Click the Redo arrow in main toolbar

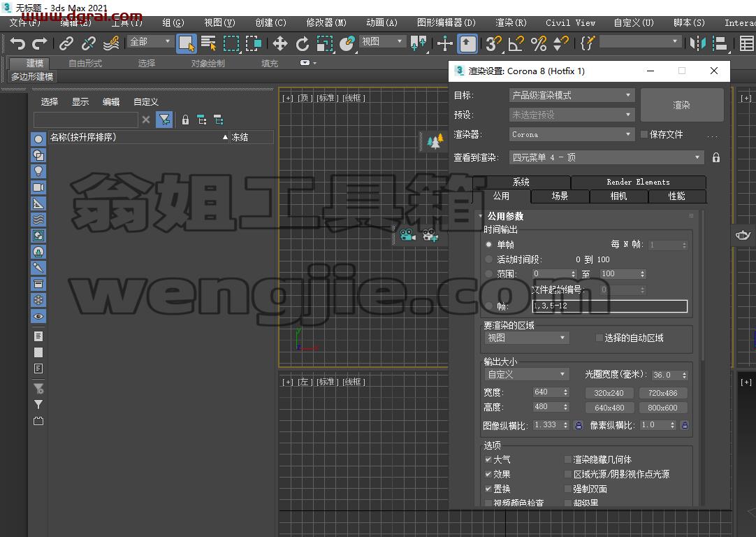pyautogui.click(x=39, y=43)
